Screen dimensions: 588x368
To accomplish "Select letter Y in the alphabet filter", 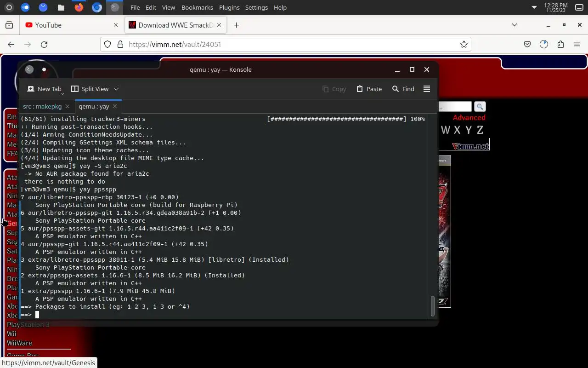I will coord(469,130).
